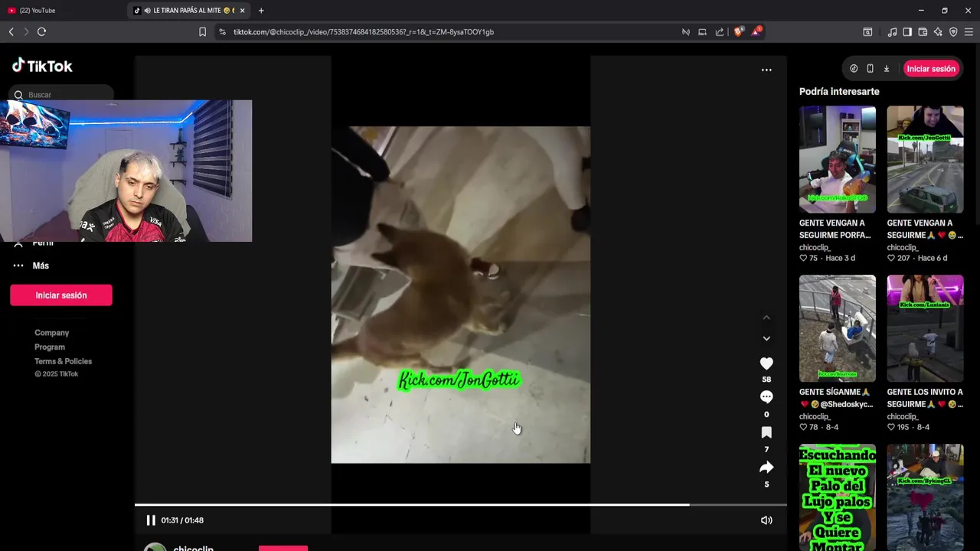980x551 pixels.
Task: Open the comments bubble icon
Action: pyautogui.click(x=766, y=397)
